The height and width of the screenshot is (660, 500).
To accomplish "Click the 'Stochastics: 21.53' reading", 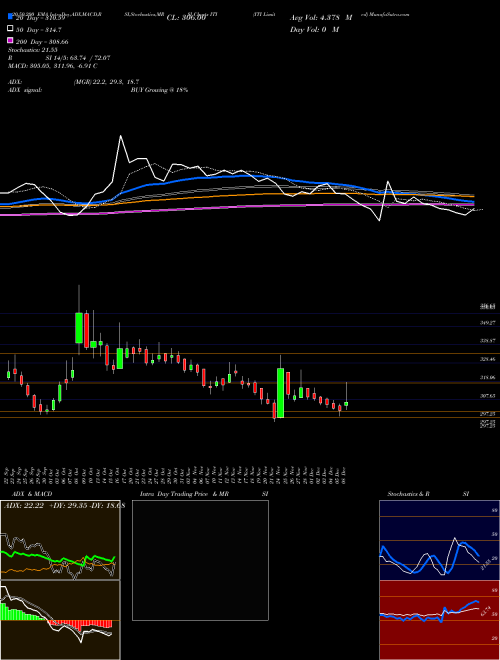I will (32, 50).
